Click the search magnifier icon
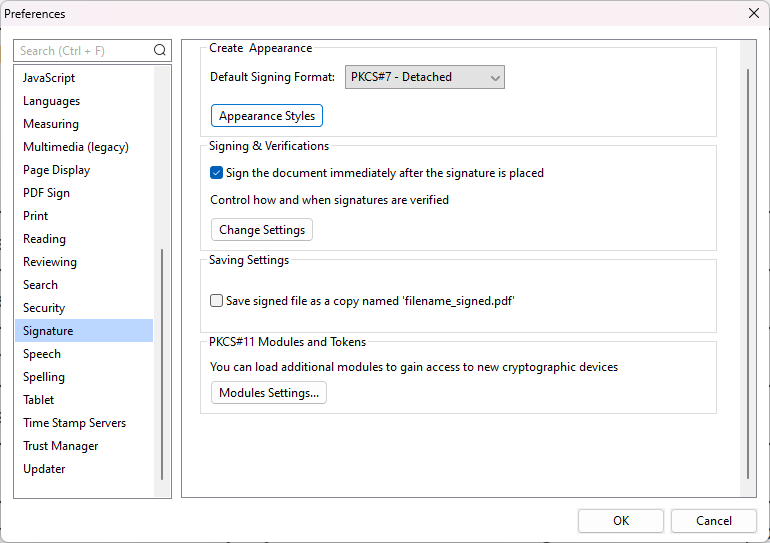Image resolution: width=770 pixels, height=543 pixels. [160, 50]
